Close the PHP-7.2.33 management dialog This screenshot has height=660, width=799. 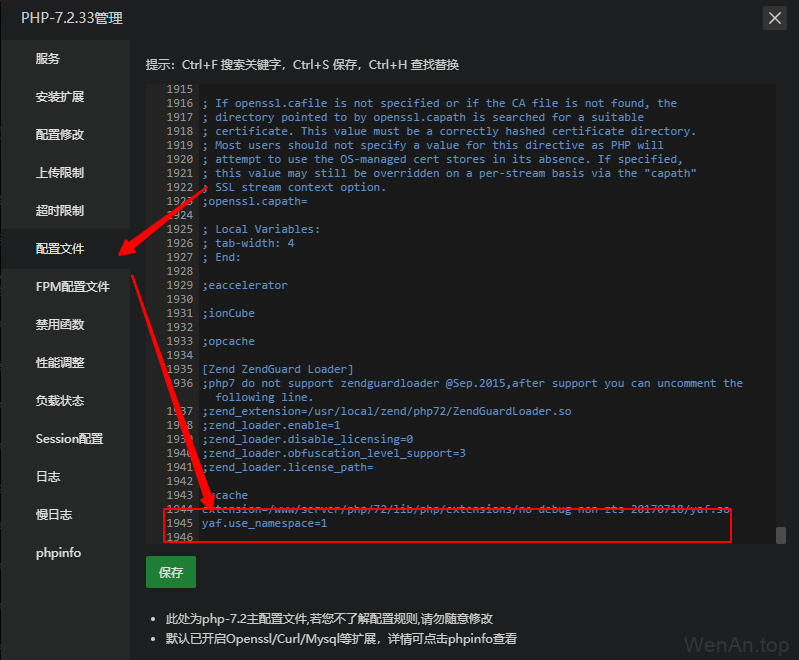774,18
